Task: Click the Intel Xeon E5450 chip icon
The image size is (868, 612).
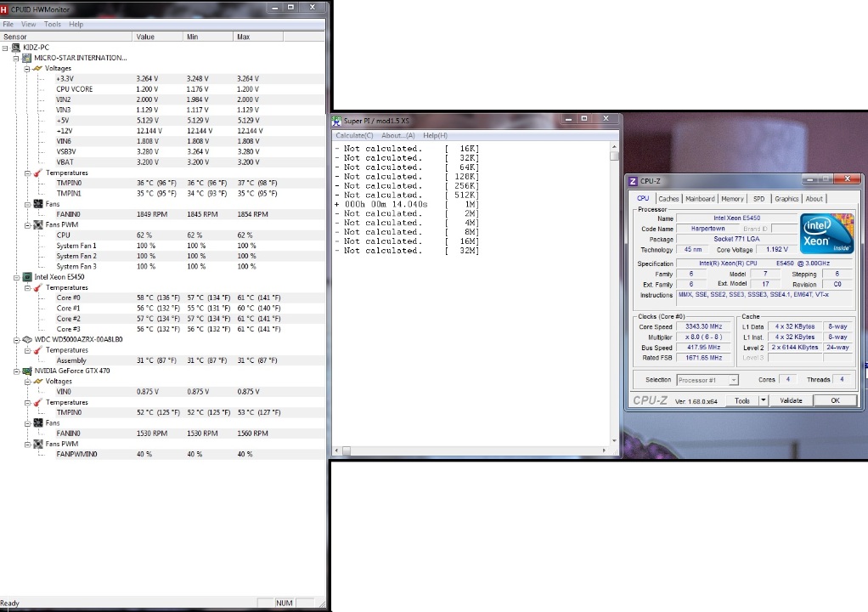Action: (x=26, y=277)
